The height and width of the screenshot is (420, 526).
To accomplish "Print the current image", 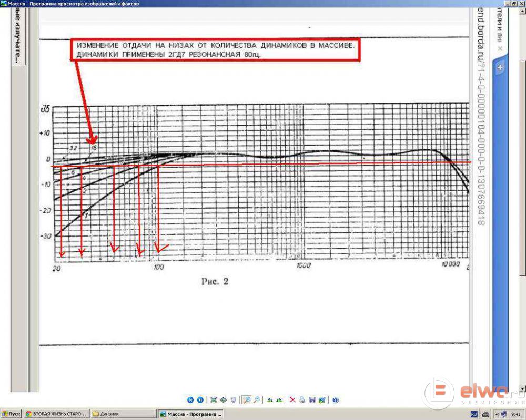I will point(302,400).
